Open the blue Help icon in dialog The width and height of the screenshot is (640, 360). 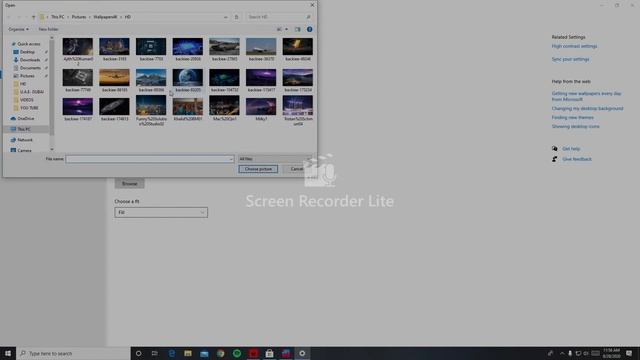[x=309, y=29]
